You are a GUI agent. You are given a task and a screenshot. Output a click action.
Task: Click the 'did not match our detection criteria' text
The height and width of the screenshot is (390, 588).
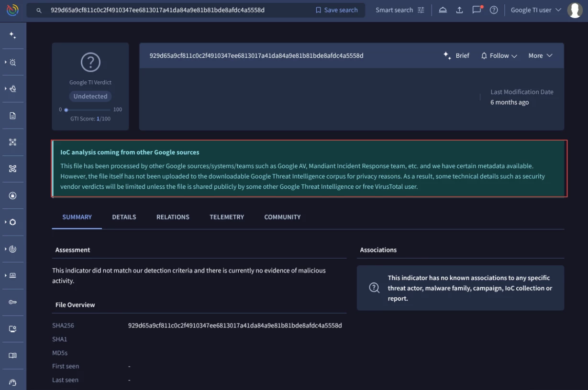pos(189,276)
